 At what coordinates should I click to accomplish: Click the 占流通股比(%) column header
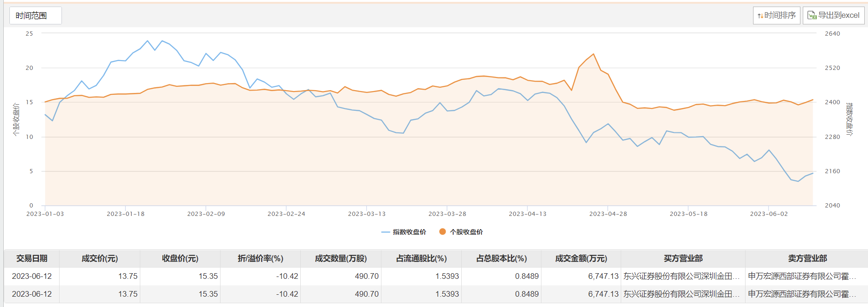point(421,259)
